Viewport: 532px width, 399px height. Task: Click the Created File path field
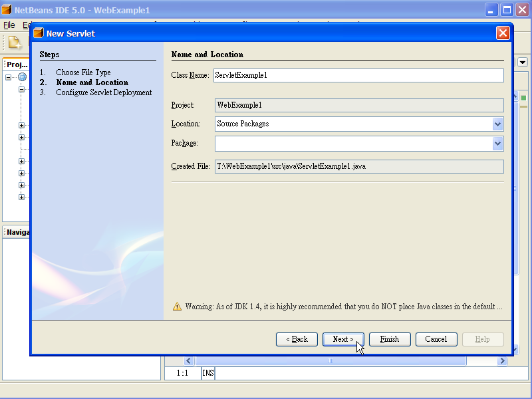[359, 166]
